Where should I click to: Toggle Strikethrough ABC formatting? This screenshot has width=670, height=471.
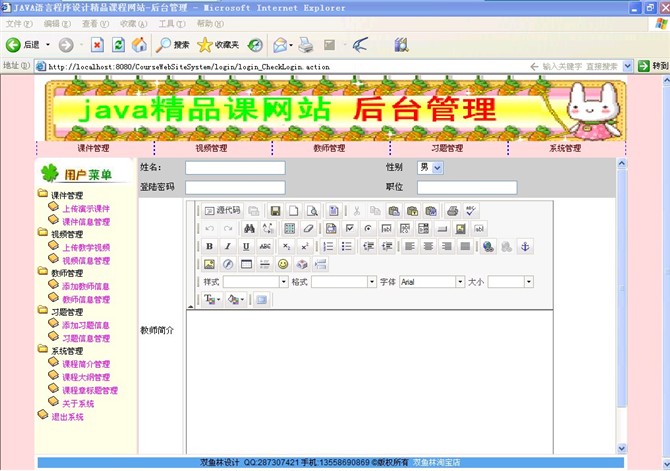point(265,247)
